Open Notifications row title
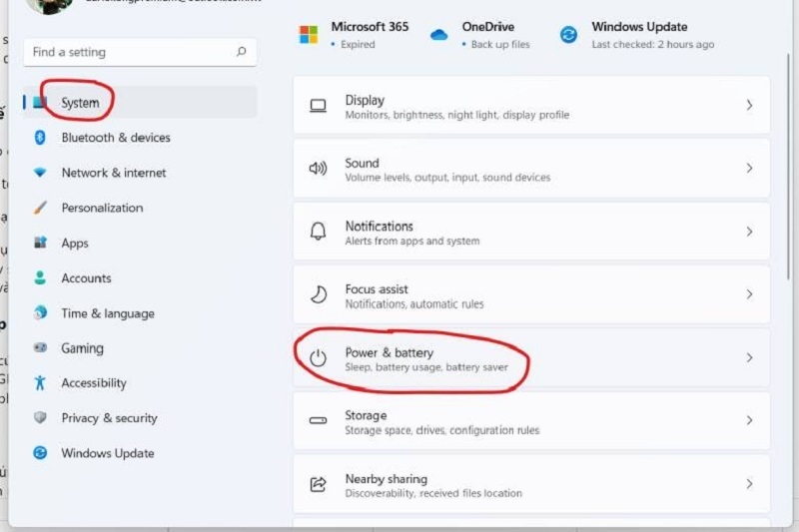 click(x=380, y=226)
